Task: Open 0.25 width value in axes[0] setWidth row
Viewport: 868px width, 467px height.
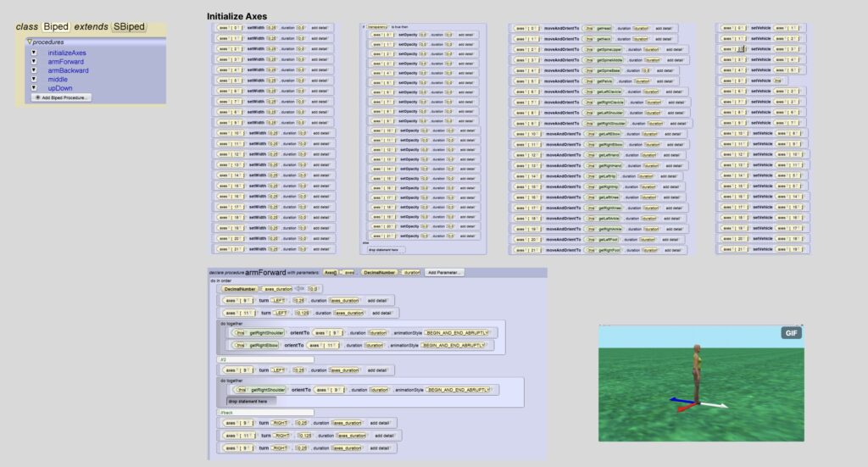Action: point(271,28)
